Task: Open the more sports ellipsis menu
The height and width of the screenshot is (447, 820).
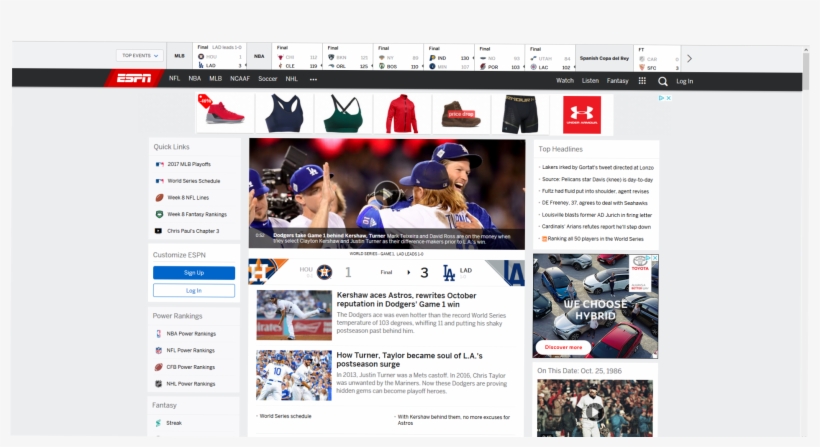Action: coord(313,79)
